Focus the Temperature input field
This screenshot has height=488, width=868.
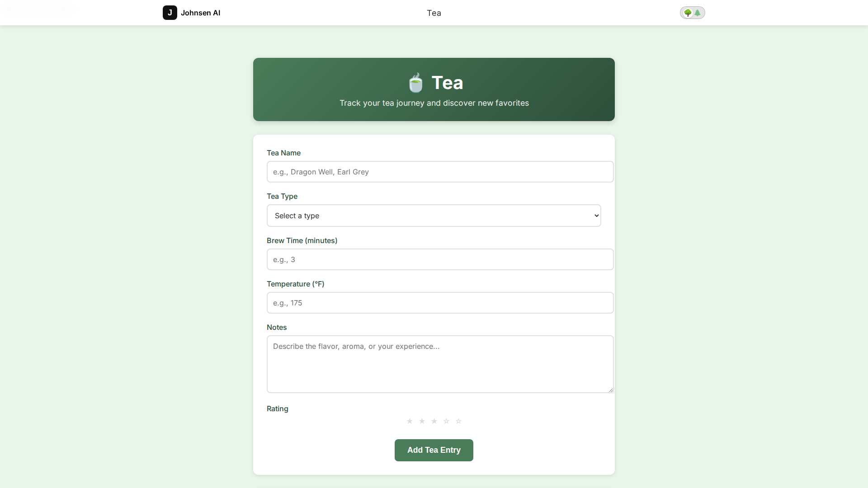coord(440,303)
